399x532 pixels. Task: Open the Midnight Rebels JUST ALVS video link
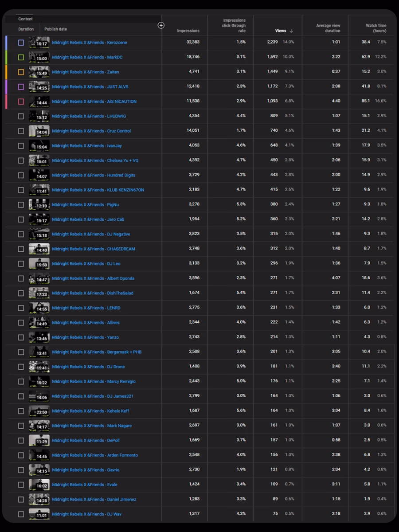pyautogui.click(x=90, y=87)
